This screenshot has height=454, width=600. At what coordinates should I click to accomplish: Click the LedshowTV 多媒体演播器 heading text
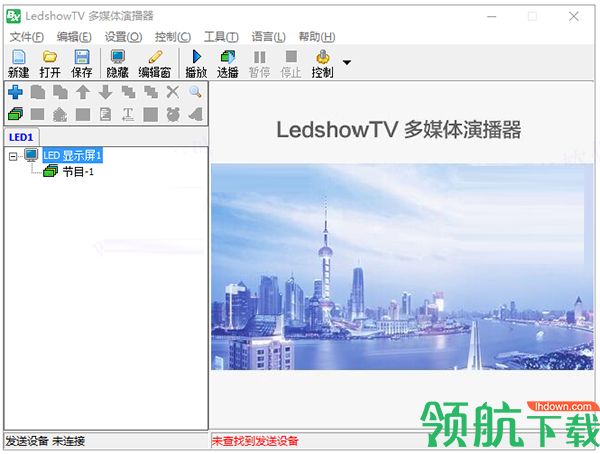(x=398, y=130)
